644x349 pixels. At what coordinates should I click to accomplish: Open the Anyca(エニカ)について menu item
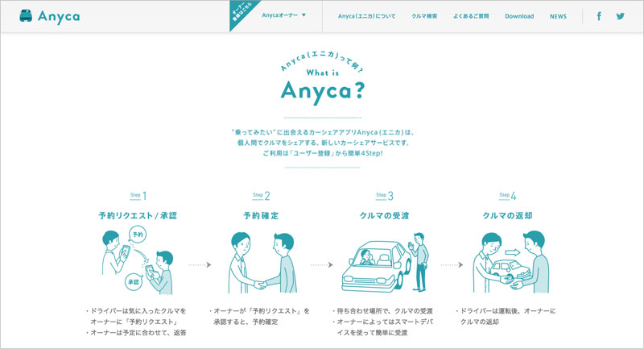[367, 16]
